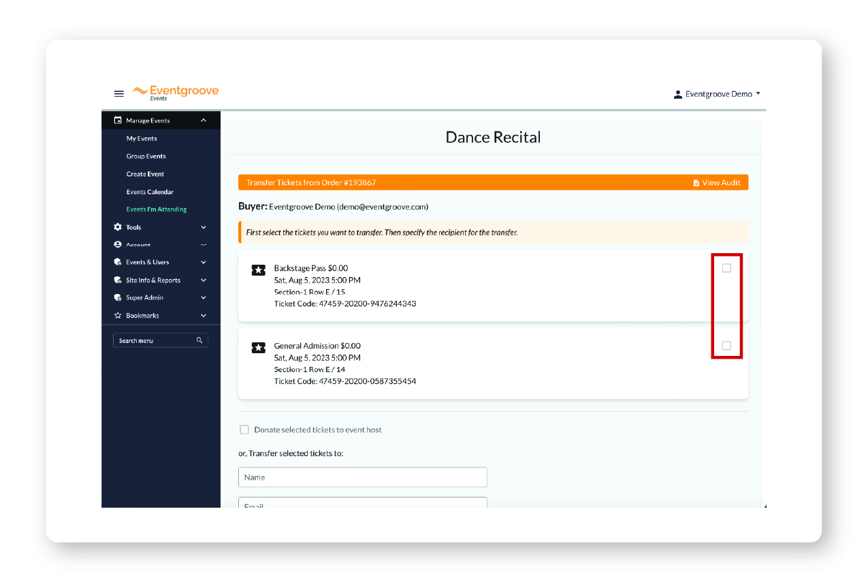
Task: Expand the Account menu chevron
Action: 204,244
